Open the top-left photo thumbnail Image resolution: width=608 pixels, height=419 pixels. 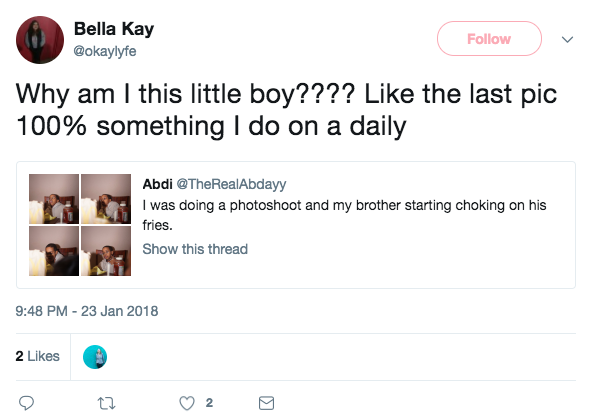click(x=53, y=198)
